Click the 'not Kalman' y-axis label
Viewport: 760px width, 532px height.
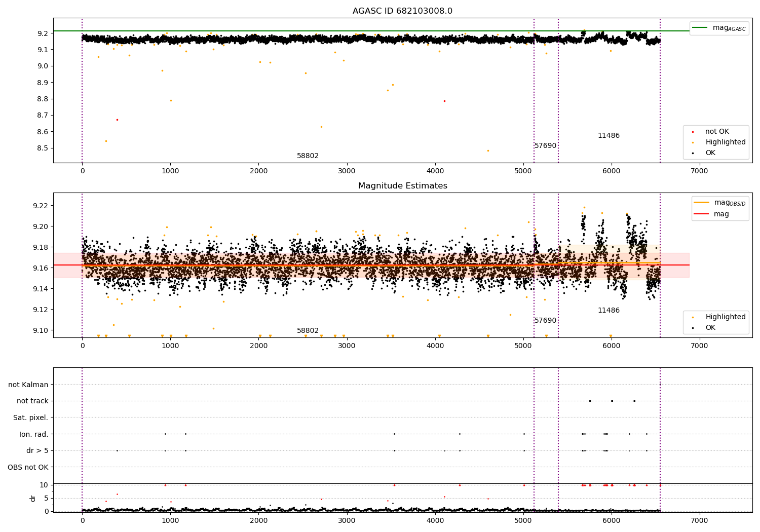[28, 385]
